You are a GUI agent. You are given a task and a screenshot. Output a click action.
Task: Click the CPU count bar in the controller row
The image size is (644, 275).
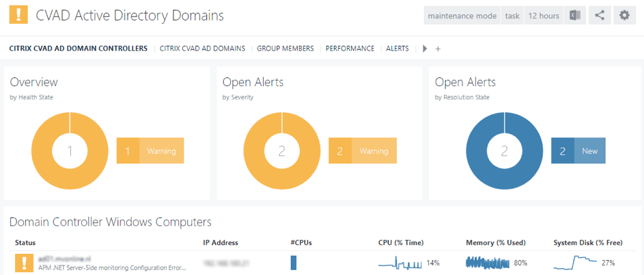[293, 262]
